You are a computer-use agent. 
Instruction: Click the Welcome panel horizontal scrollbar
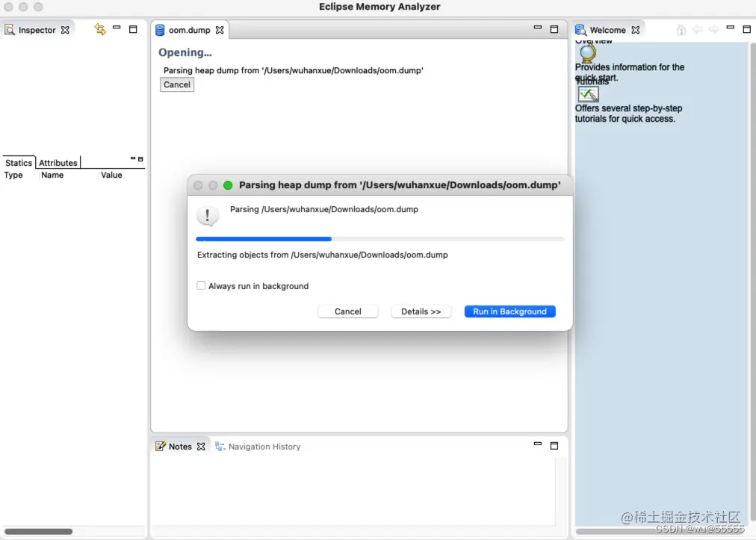(660, 532)
